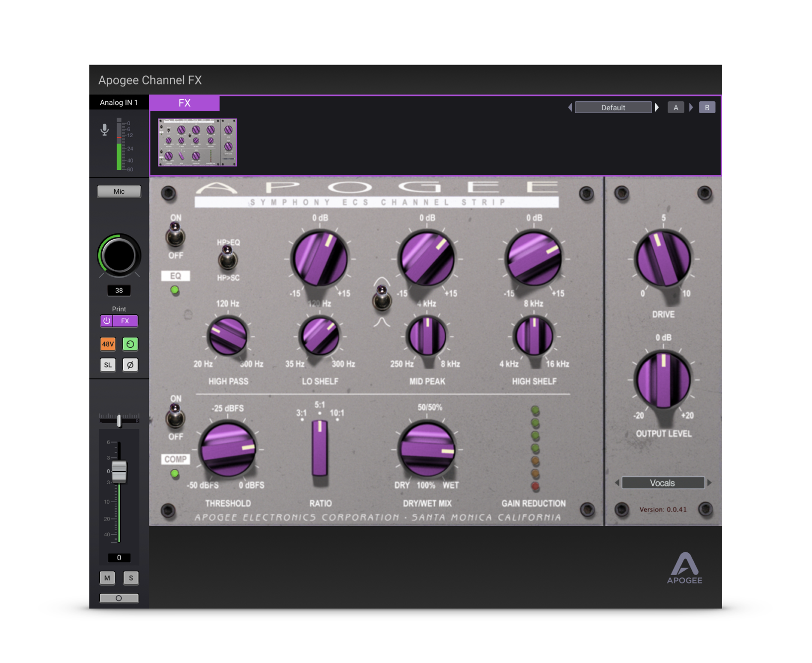
Task: Flip the HP>EQ / HP>SC switch
Action: (x=227, y=257)
